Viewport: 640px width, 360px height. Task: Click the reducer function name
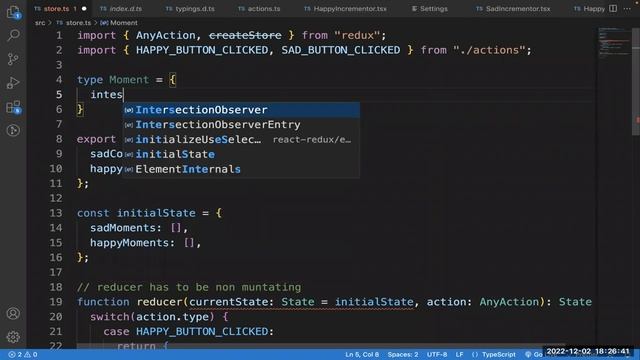(x=159, y=302)
